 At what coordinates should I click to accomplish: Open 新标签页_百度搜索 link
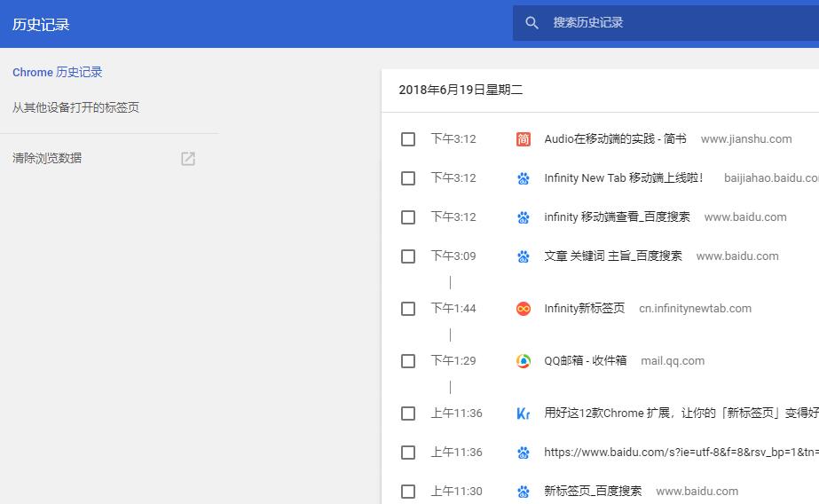tap(593, 492)
